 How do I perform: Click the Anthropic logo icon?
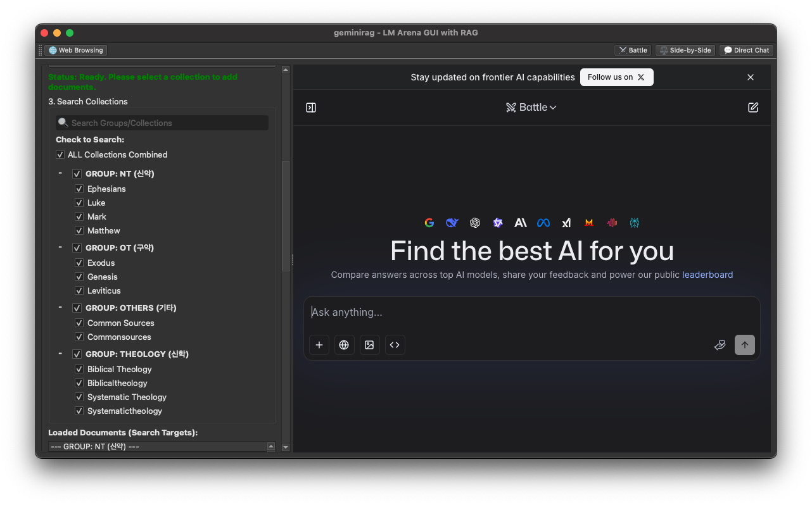point(521,223)
